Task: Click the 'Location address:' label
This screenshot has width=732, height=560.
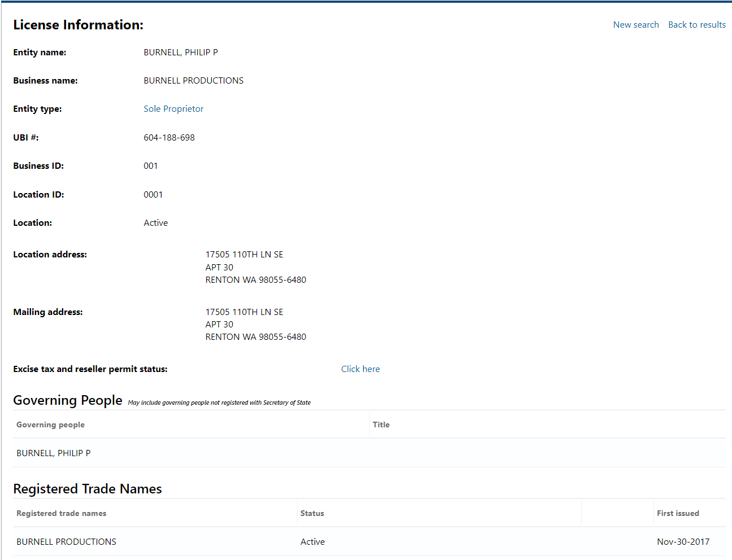Action: (50, 255)
